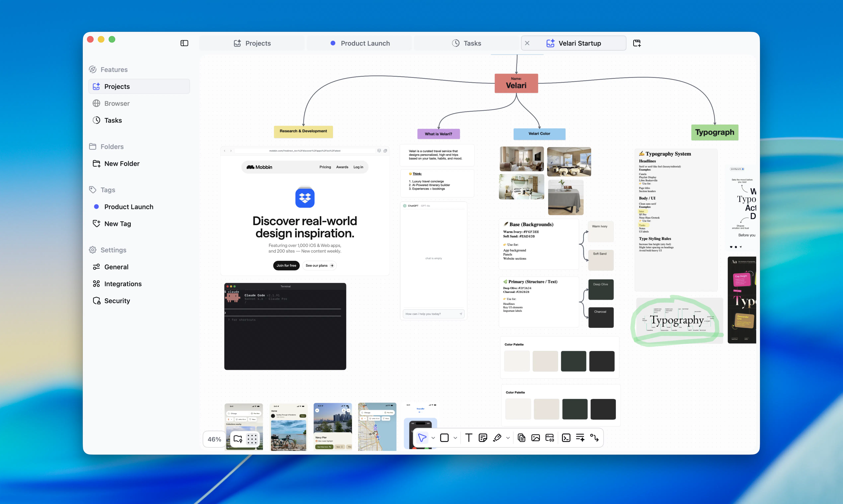Click the AI text list tool icon
Viewport: 843px width, 504px height.
(580, 438)
